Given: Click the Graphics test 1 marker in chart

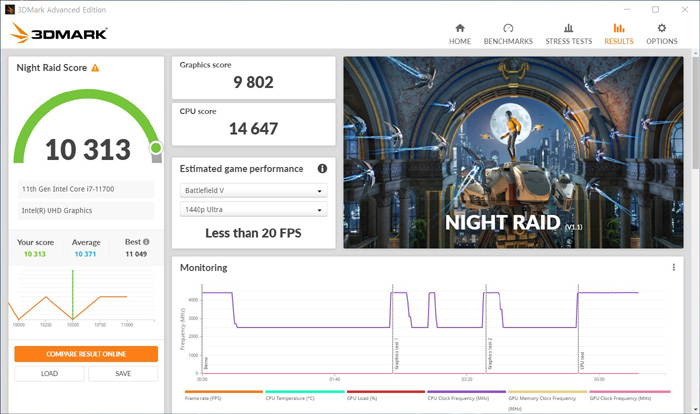Looking at the screenshot, I should (x=396, y=355).
